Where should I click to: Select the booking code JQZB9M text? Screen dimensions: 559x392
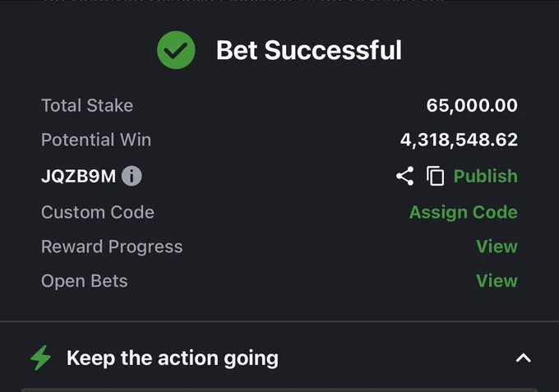coord(78,176)
